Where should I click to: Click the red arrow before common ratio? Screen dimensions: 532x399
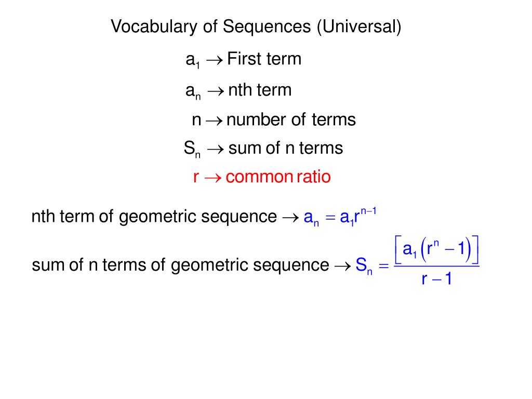click(212, 178)
